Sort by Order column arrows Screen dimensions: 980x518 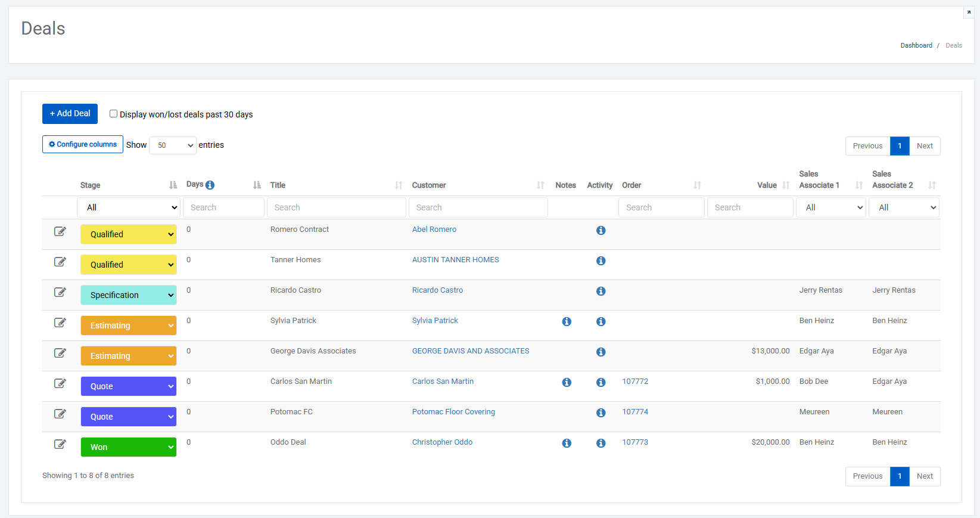point(697,185)
